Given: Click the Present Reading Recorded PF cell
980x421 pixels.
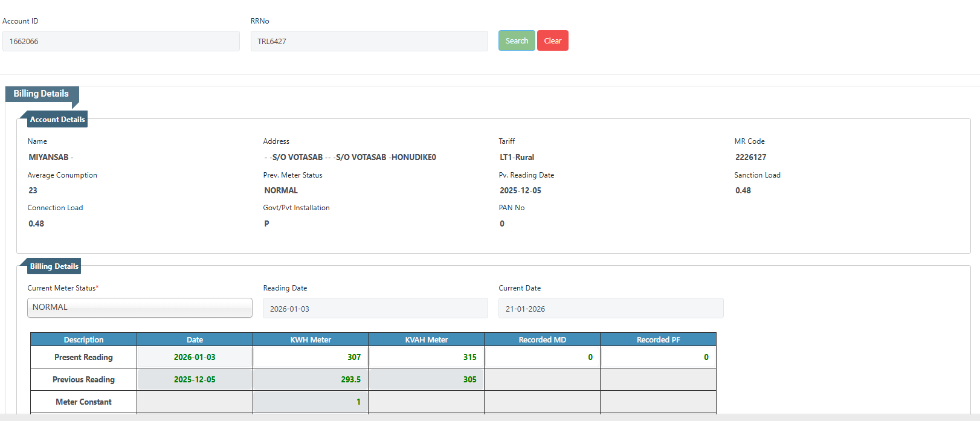Looking at the screenshot, I should [658, 357].
